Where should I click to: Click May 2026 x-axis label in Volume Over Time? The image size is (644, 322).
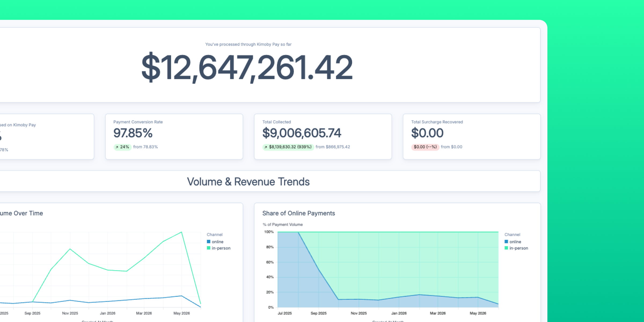pos(182,313)
